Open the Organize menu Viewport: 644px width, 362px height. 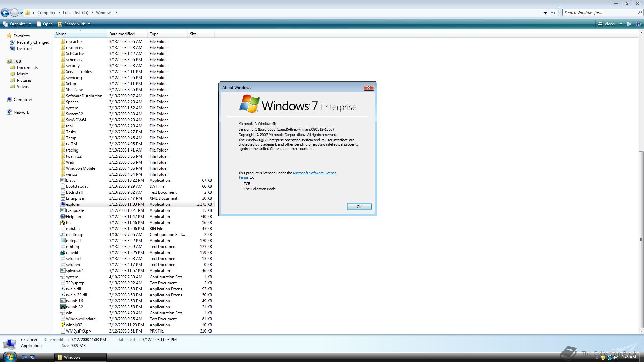coord(17,24)
